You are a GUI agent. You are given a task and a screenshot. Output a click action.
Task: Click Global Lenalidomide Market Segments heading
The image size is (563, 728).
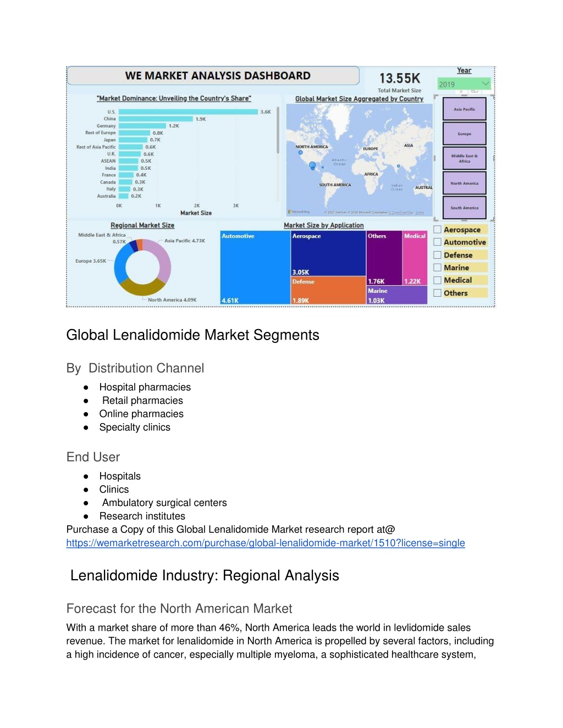pos(192,335)
